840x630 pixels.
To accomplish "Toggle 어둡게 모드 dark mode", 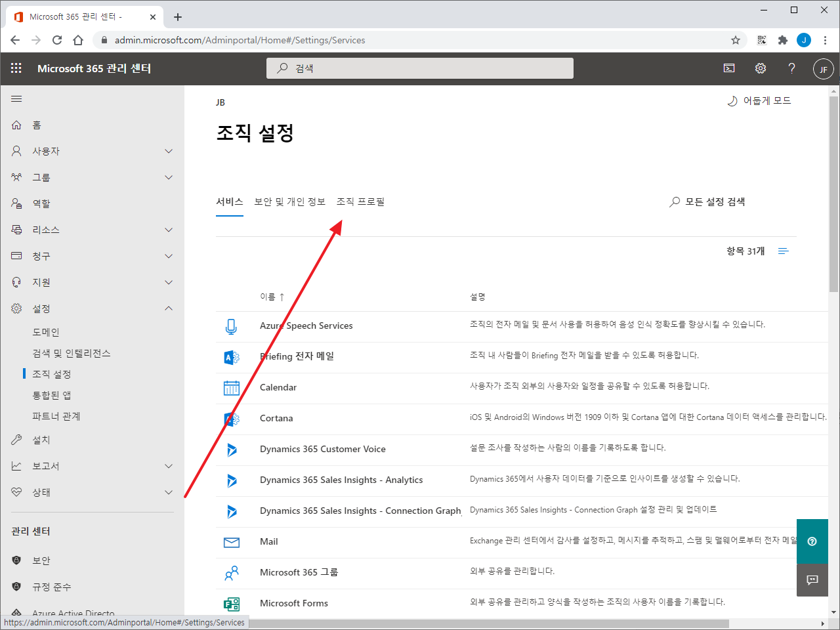I will point(759,101).
